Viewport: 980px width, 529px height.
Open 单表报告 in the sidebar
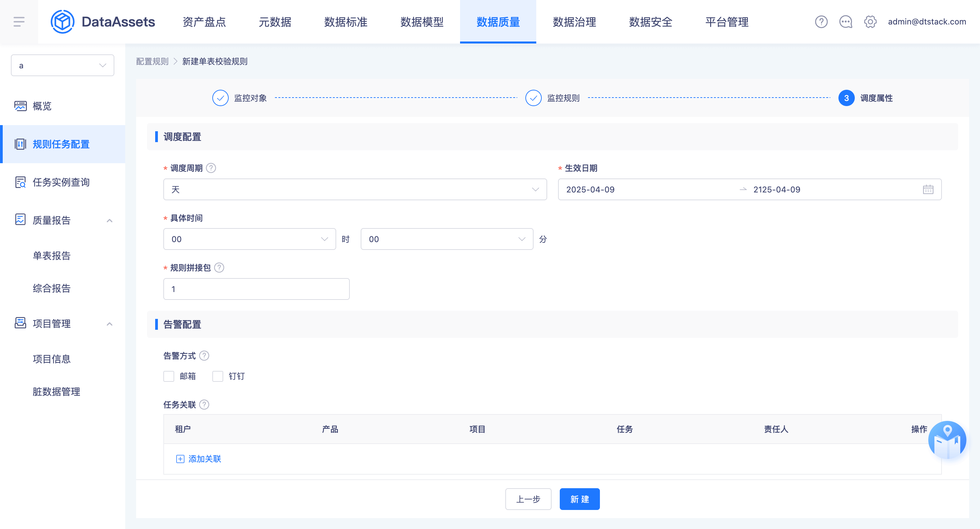tap(52, 256)
